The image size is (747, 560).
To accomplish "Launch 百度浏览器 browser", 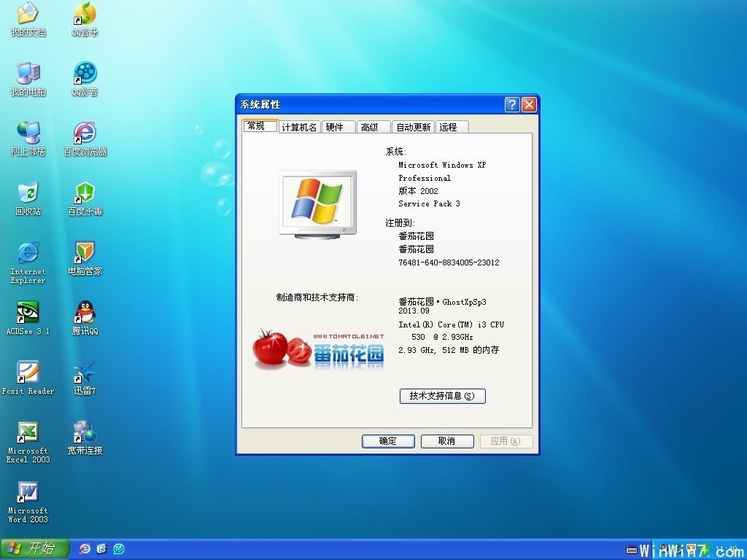I will click(84, 135).
